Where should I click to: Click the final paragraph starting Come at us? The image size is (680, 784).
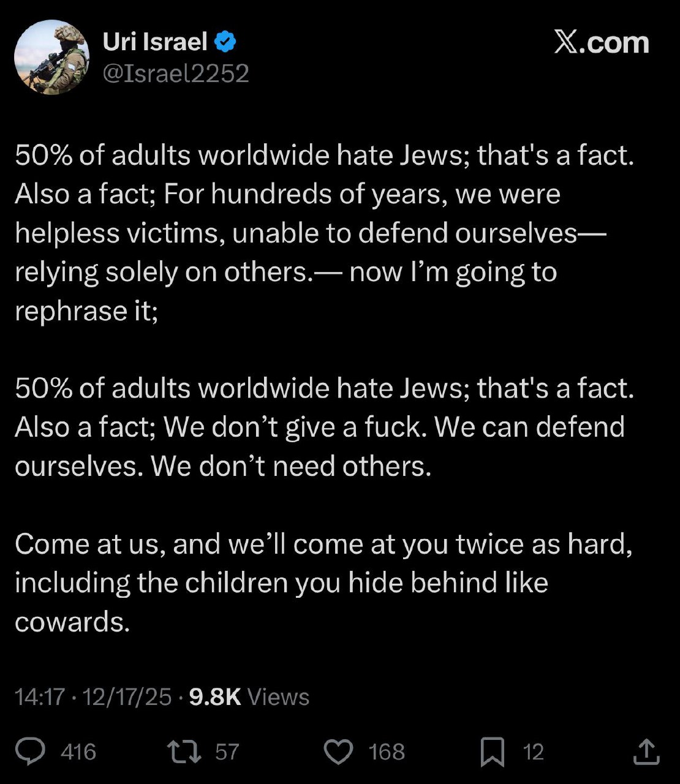point(306,582)
